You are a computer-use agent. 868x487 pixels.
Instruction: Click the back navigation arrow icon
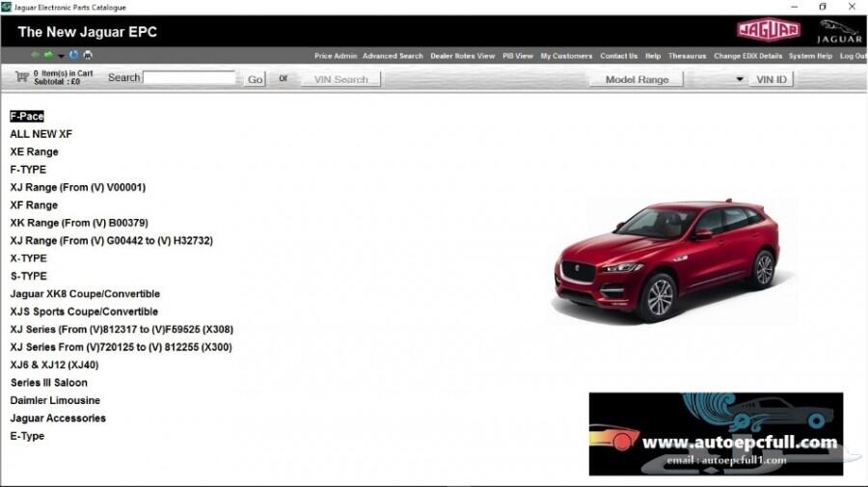tap(35, 55)
